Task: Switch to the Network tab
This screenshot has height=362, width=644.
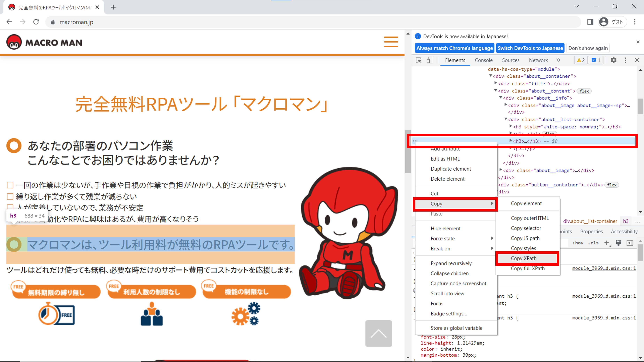Action: (538, 60)
